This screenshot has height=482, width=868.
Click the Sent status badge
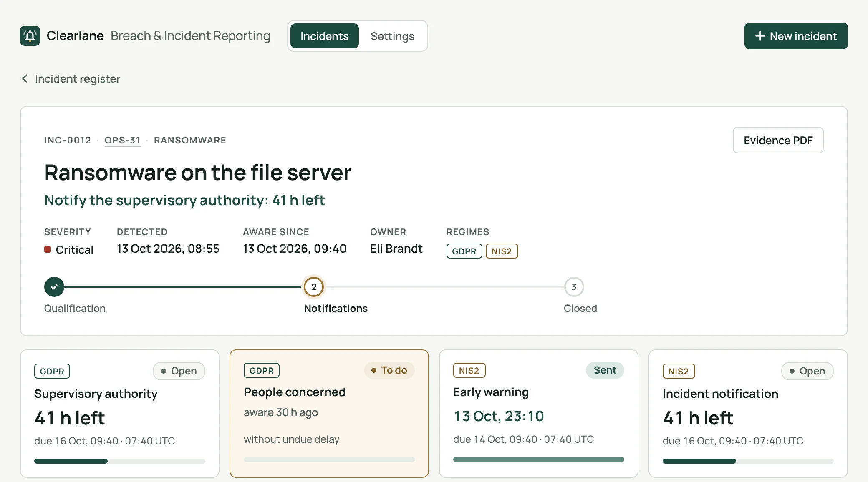pos(605,370)
